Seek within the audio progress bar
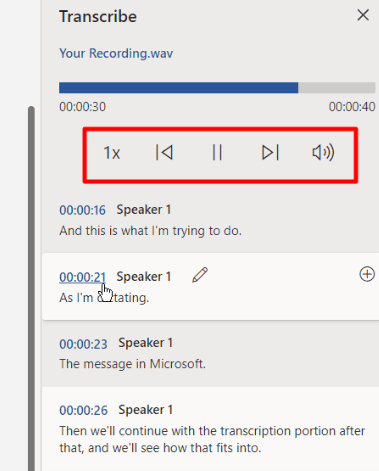 (217, 88)
